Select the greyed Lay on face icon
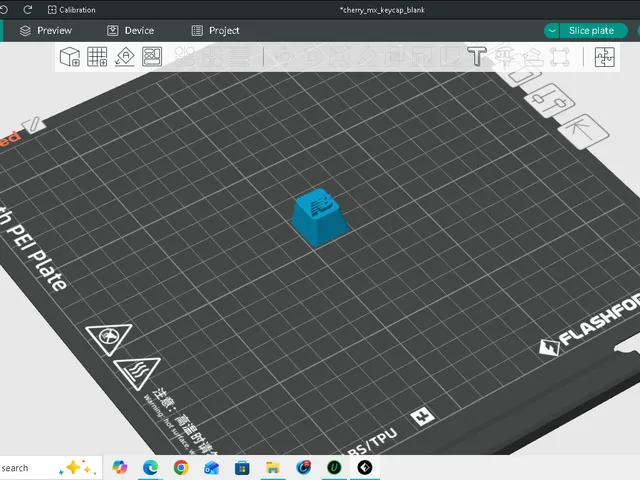640x480 pixels. (367, 56)
